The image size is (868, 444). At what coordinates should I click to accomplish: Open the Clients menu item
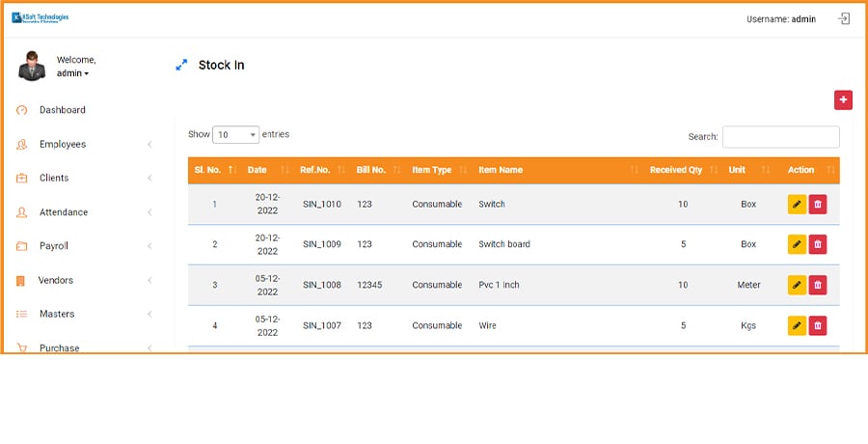pyautogui.click(x=54, y=179)
